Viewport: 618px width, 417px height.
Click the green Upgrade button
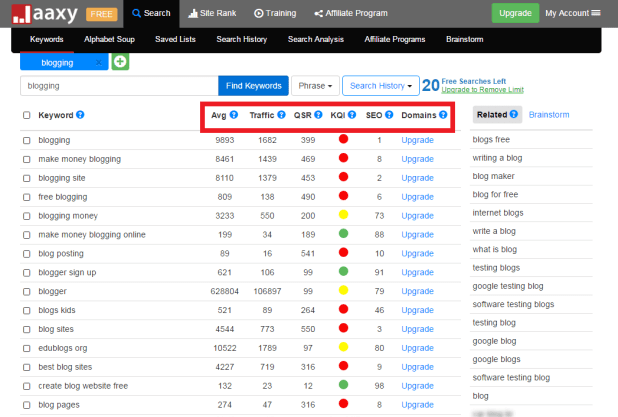click(x=515, y=13)
